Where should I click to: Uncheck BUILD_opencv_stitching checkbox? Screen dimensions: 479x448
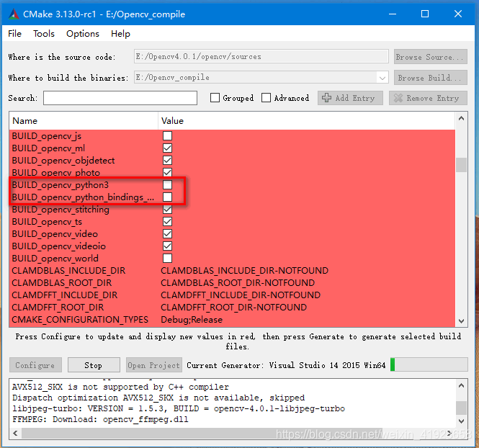[167, 209]
